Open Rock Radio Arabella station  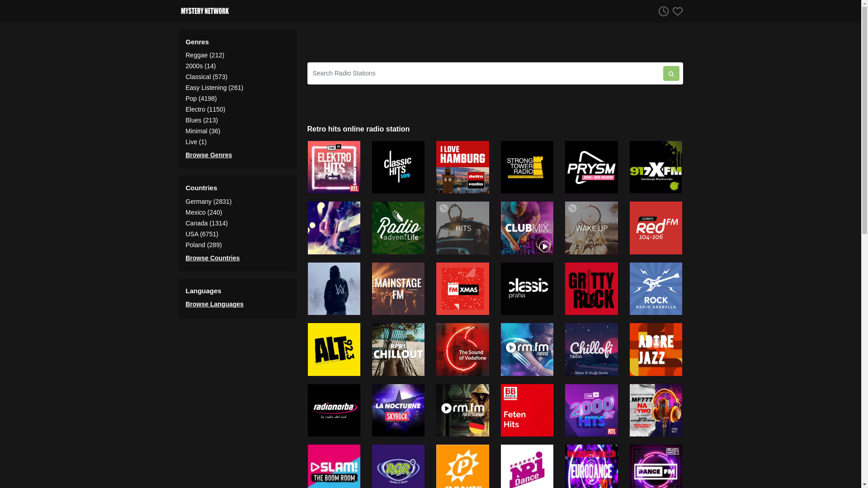656,289
